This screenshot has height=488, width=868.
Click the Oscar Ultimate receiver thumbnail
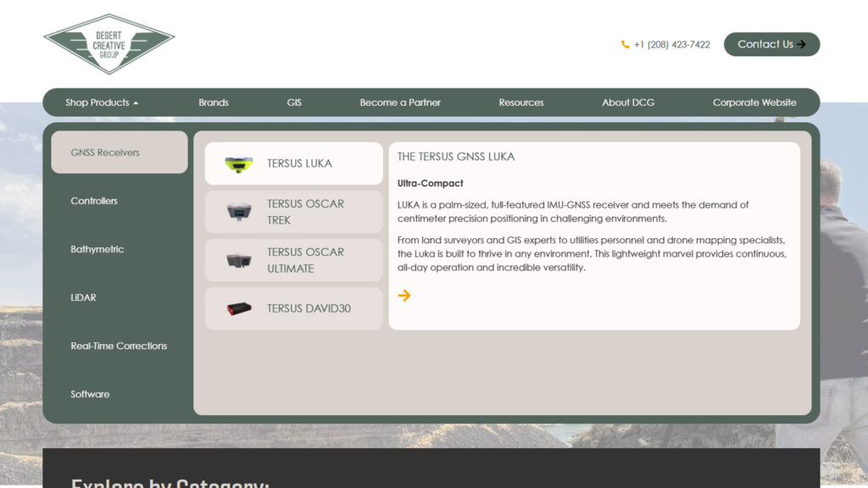238,260
